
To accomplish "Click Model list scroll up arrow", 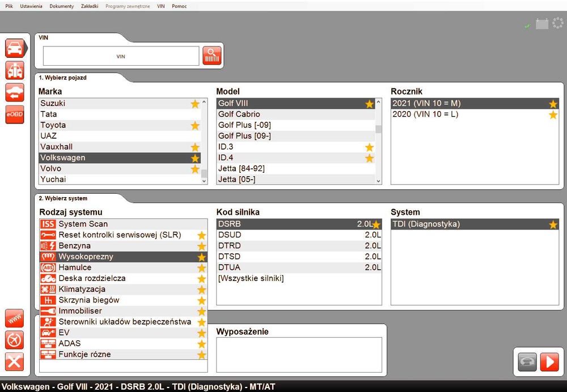I will click(378, 102).
